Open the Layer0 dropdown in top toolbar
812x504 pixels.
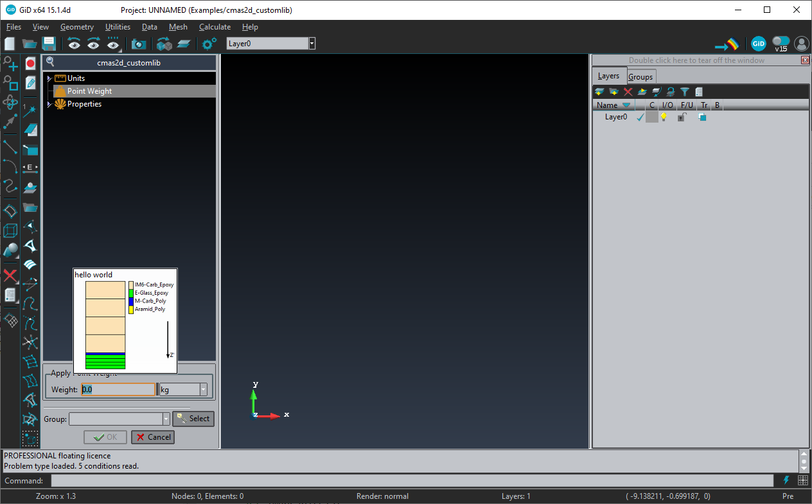[x=312, y=44]
